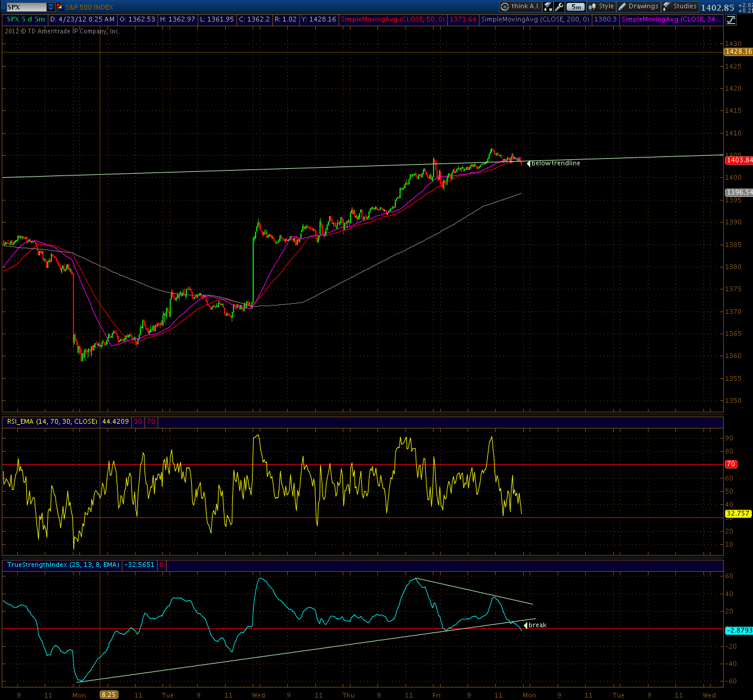Viewport: 753px width, 700px height.
Task: Open chart settings wrench icon
Action: pos(559,7)
